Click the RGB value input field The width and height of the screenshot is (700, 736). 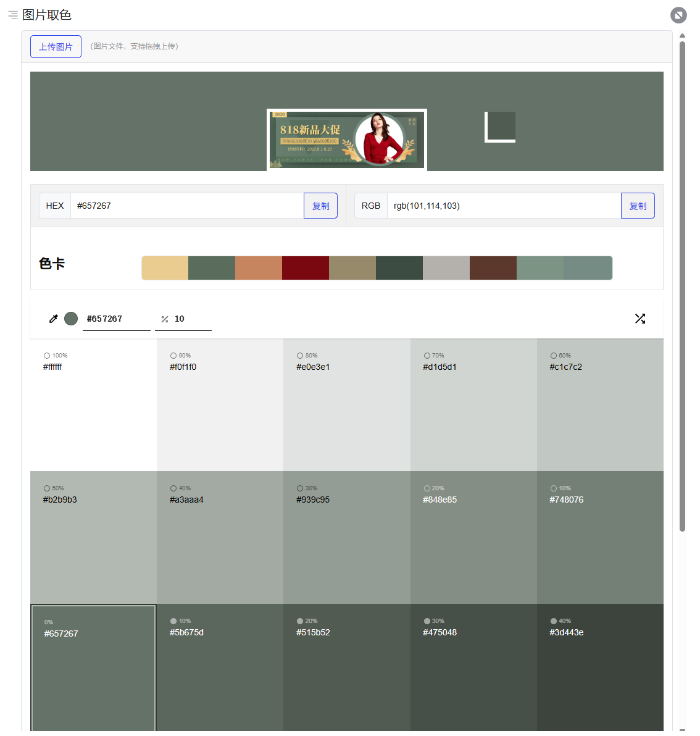click(503, 206)
